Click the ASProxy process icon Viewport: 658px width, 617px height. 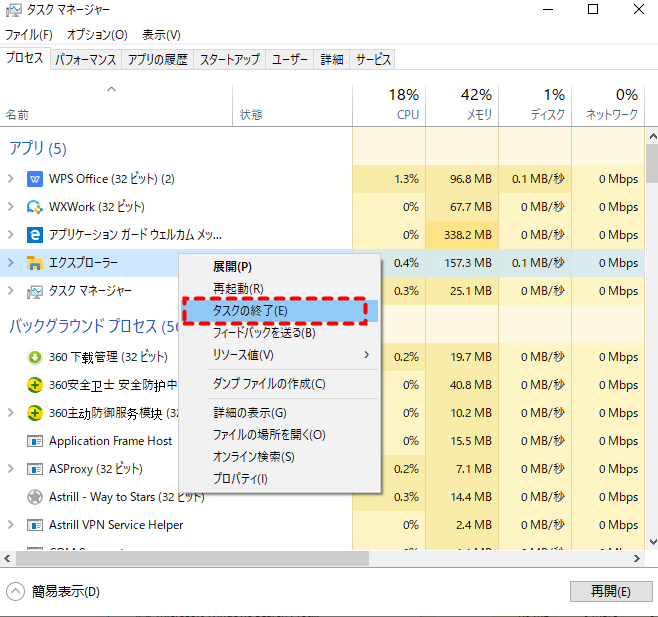click(x=34, y=469)
